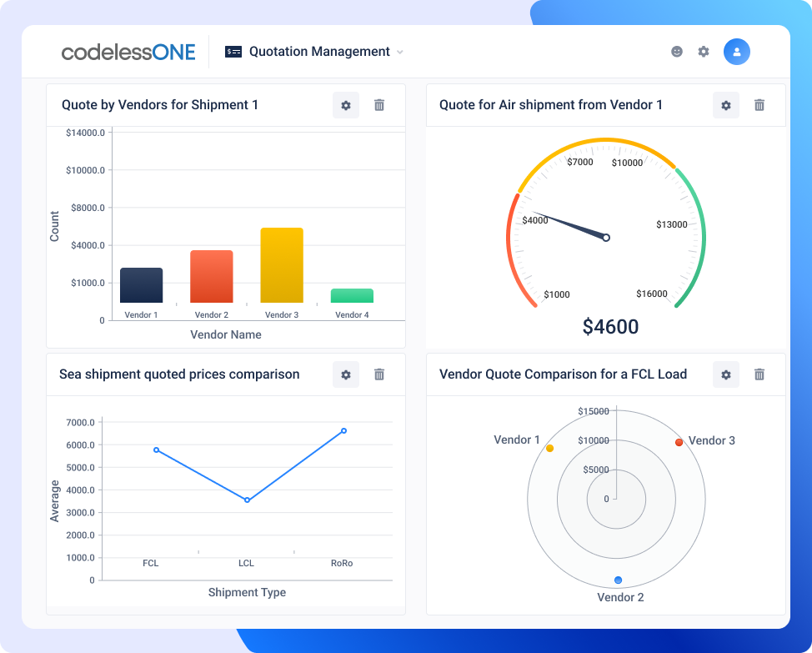Click the $14000.0 bar chart axis value
The height and width of the screenshot is (653, 812).
[x=85, y=133]
